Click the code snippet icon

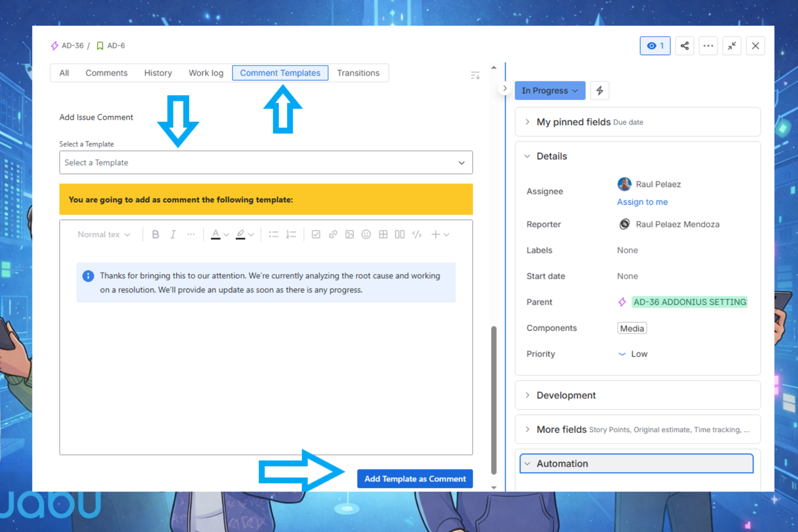[x=417, y=235]
